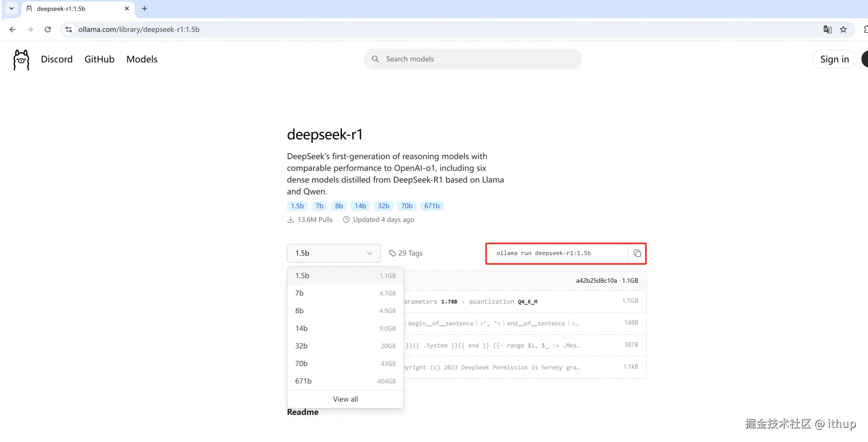This screenshot has height=442, width=868.
Task: Copy the ollama run command
Action: coord(637,253)
